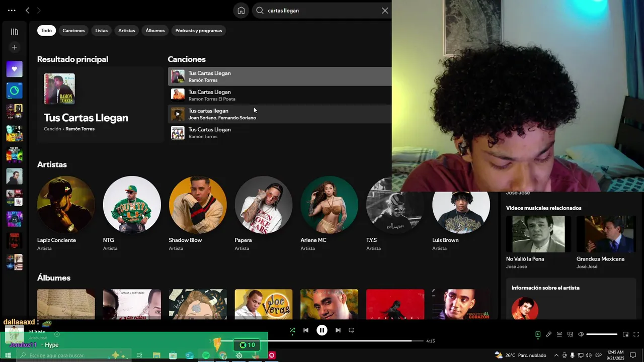This screenshot has height=362, width=644.
Task: Click in the search field with 'cartas llegan'
Action: [x=322, y=11]
